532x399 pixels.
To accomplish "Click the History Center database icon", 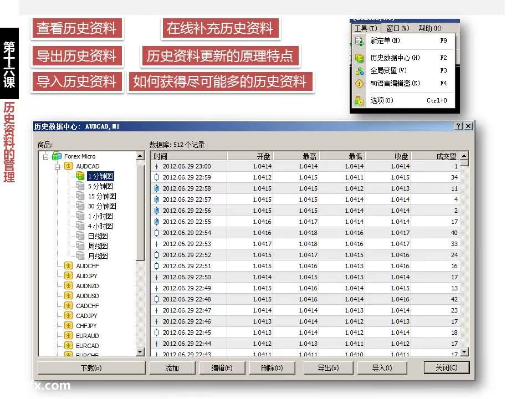I will coord(359,58).
